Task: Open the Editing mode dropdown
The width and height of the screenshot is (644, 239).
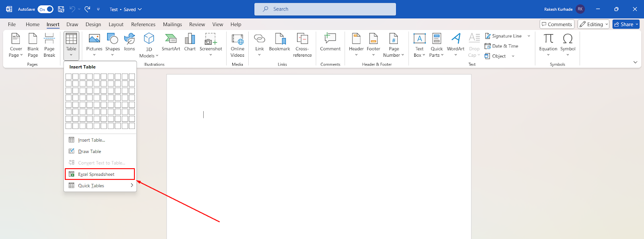Action: [x=594, y=24]
